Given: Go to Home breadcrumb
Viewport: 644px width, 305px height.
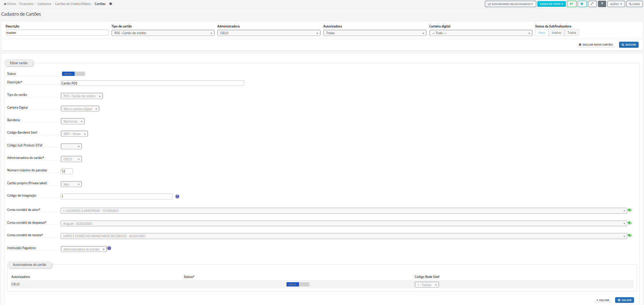Looking at the screenshot, I should coord(10,4).
